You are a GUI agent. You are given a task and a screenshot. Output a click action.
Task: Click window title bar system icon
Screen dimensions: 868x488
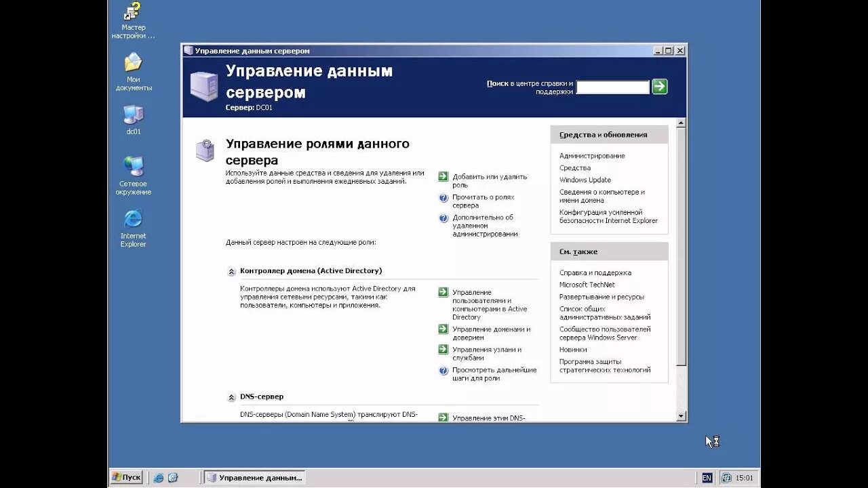(189, 51)
